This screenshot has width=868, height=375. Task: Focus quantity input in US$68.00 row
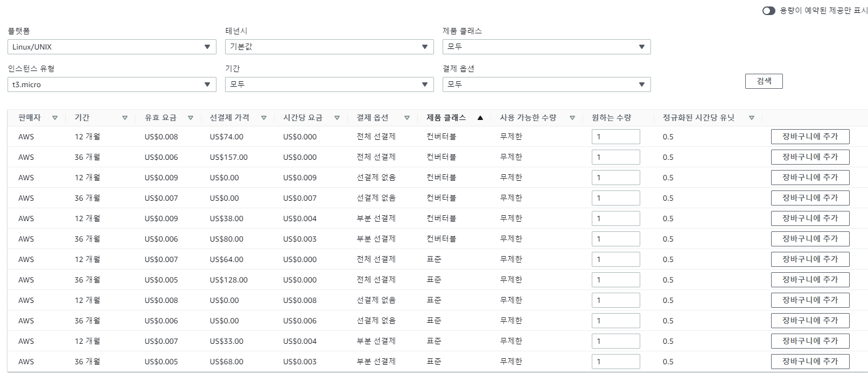pyautogui.click(x=616, y=362)
